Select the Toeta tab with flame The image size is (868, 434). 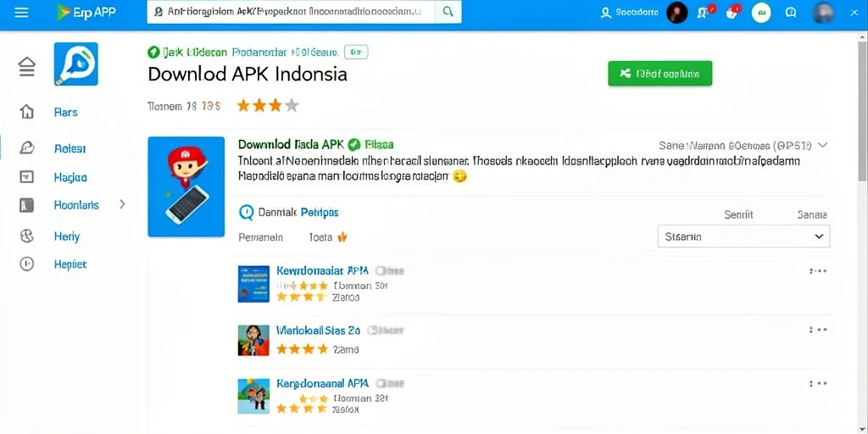coord(328,237)
